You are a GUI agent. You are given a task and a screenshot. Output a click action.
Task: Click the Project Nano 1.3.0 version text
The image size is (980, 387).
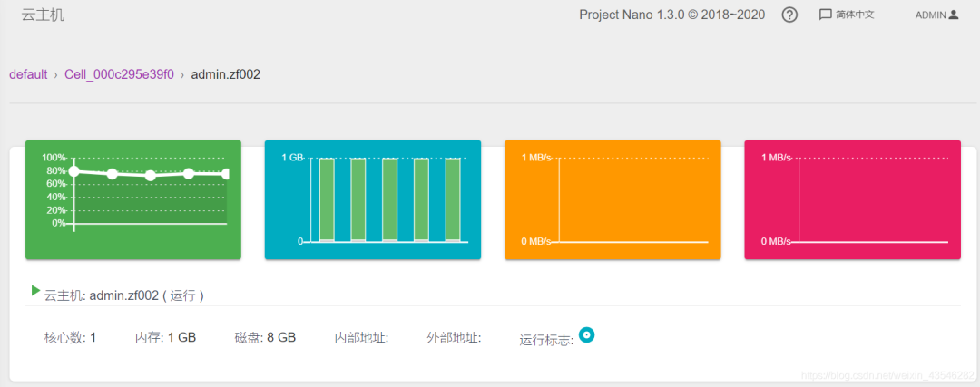[671, 15]
